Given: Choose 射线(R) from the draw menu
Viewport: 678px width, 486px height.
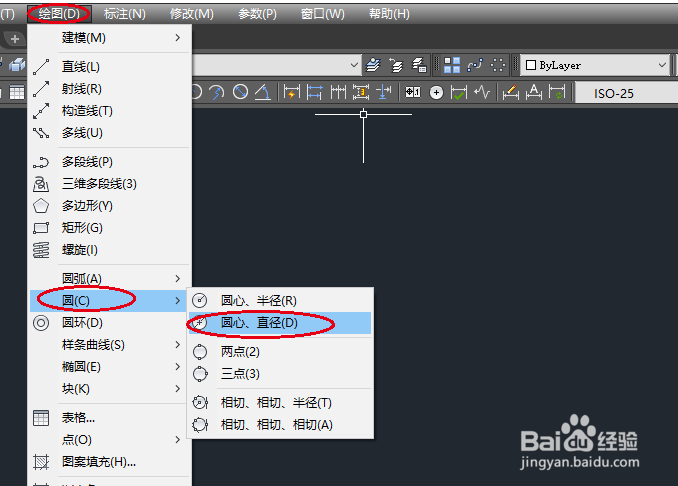Looking at the screenshot, I should [x=110, y=89].
